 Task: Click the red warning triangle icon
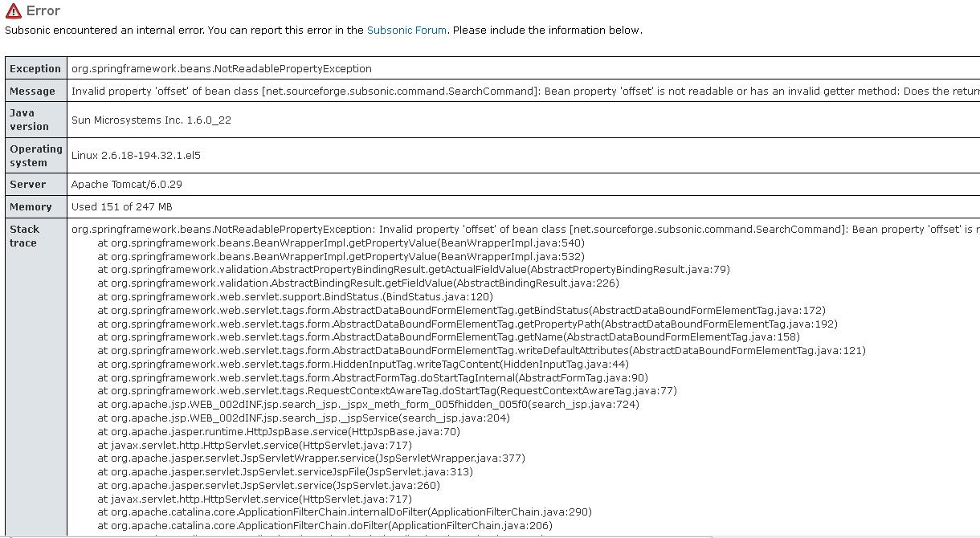pyautogui.click(x=13, y=11)
